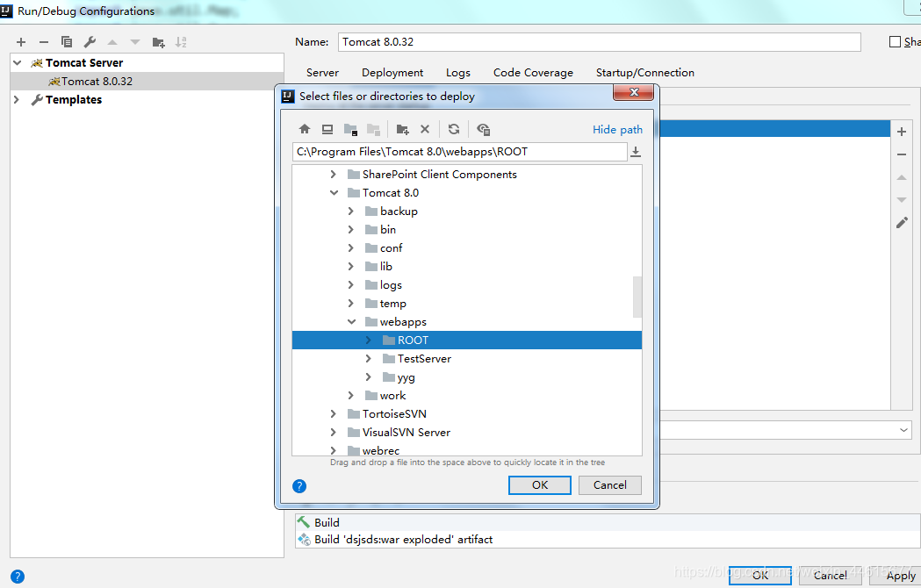Open the dropdown below the deployment list

[903, 430]
